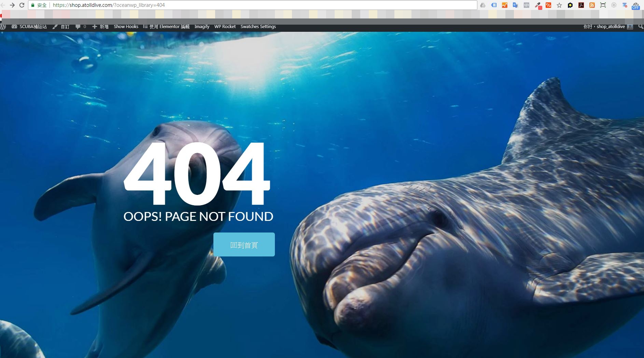
Task: Click the Google Translate extension icon
Action: [x=516, y=5]
